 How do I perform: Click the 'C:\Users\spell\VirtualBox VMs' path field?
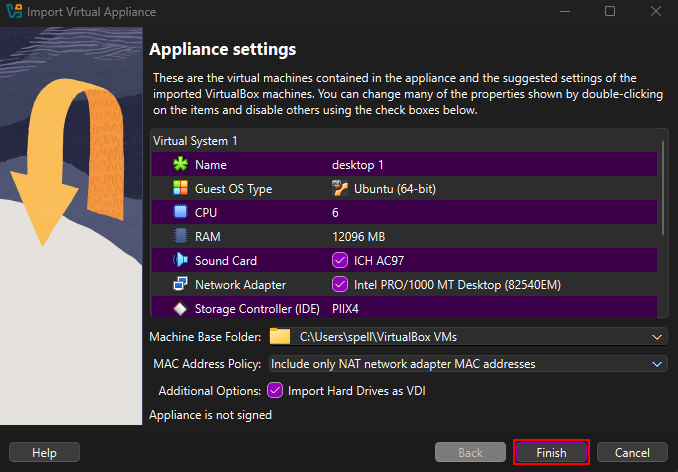point(468,337)
